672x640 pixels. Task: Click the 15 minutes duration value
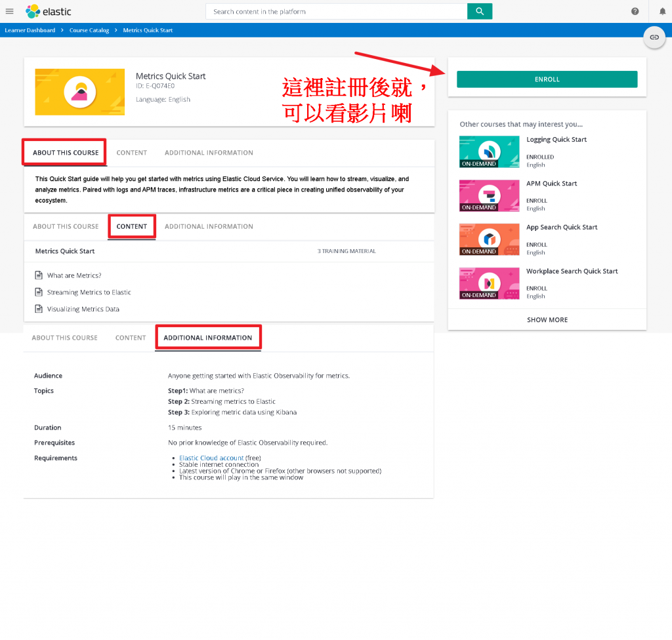click(x=184, y=428)
